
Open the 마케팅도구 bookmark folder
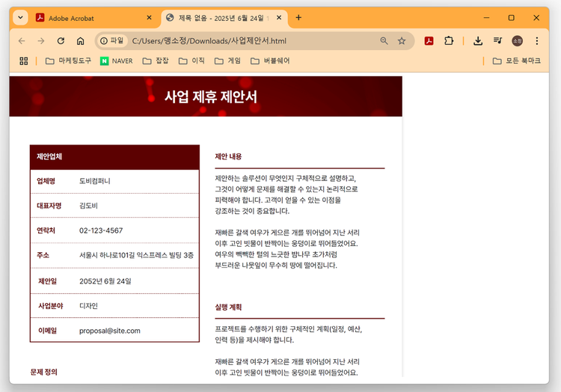(68, 61)
